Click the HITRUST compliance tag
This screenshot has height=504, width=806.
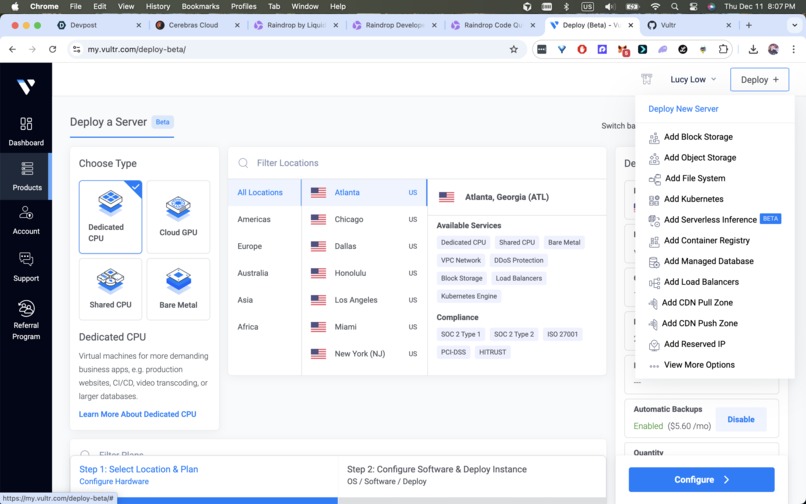point(492,352)
